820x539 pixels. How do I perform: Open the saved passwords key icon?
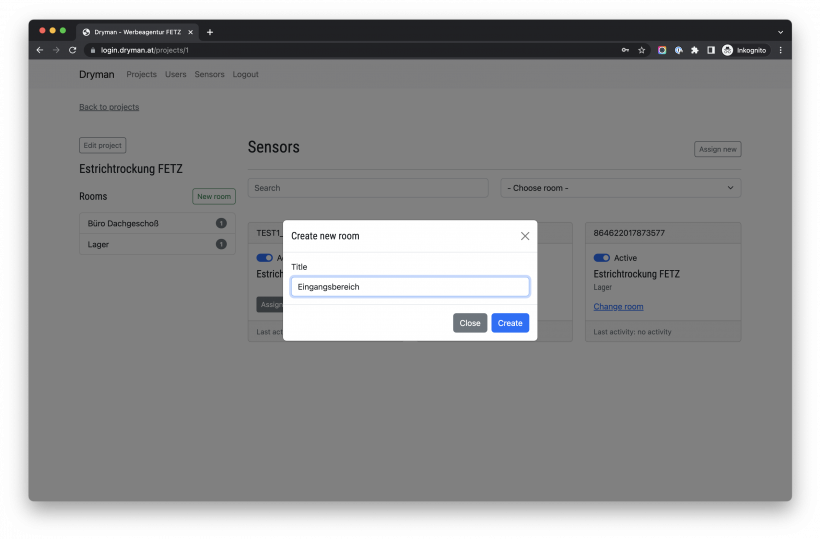[625, 50]
